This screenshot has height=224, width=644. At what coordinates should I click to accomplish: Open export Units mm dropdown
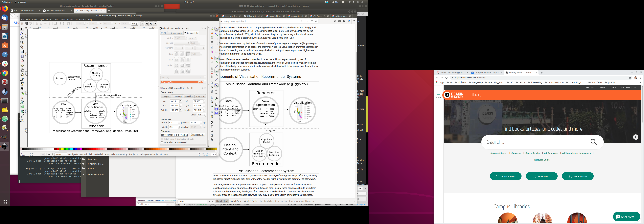201,115
